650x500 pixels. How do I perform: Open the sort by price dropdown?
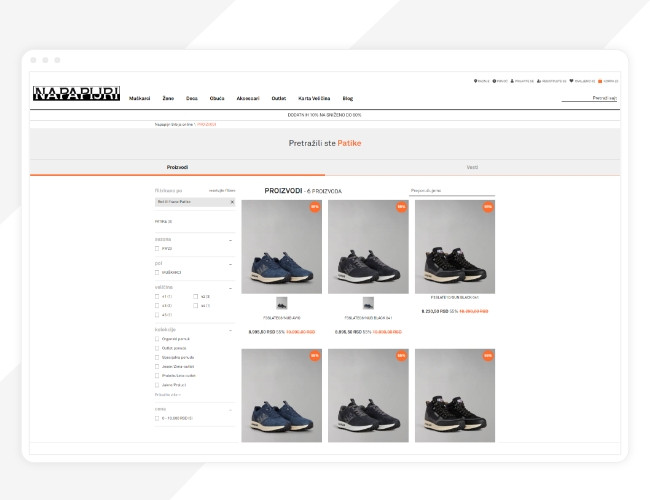tap(452, 191)
